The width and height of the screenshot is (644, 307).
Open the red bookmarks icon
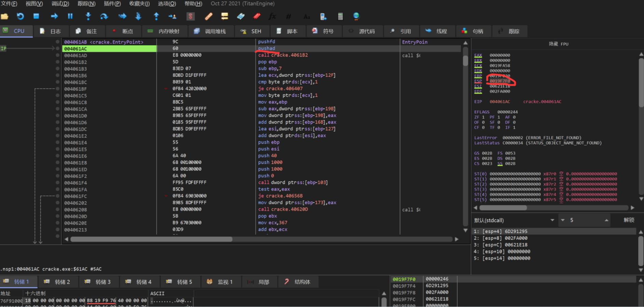pyautogui.click(x=257, y=16)
